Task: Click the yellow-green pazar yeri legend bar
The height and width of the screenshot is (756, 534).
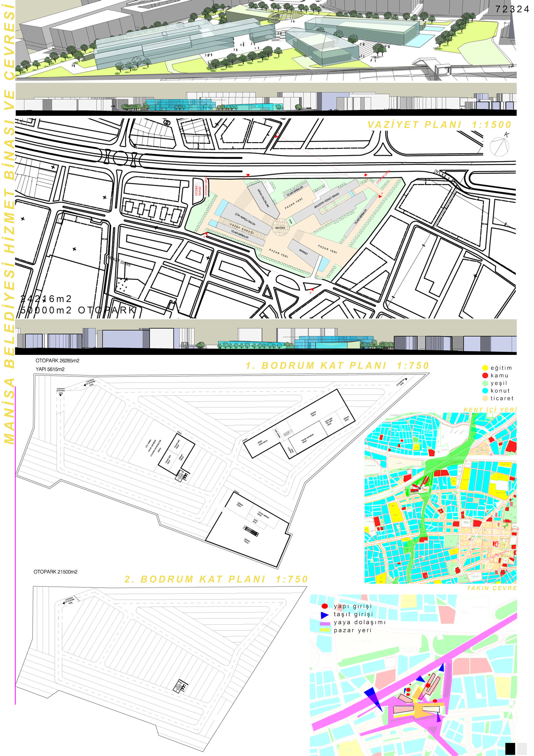Action: (325, 630)
